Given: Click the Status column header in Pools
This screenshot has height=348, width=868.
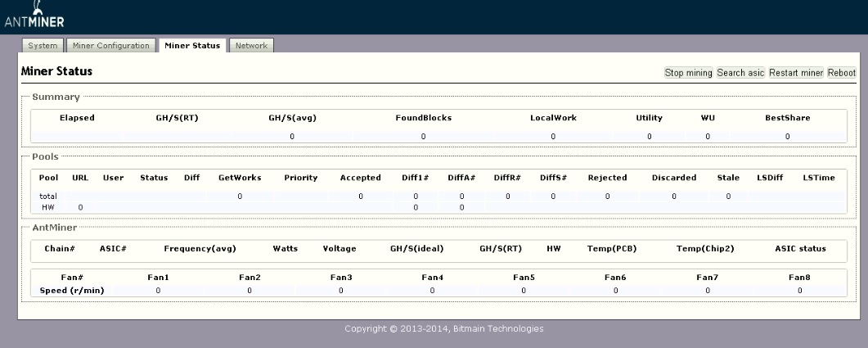Looking at the screenshot, I should 154,178.
